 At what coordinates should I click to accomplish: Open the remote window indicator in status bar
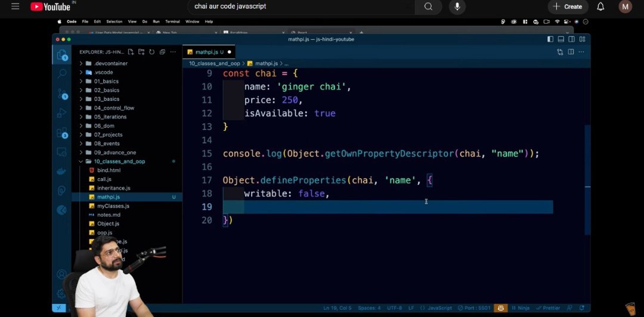(58, 307)
